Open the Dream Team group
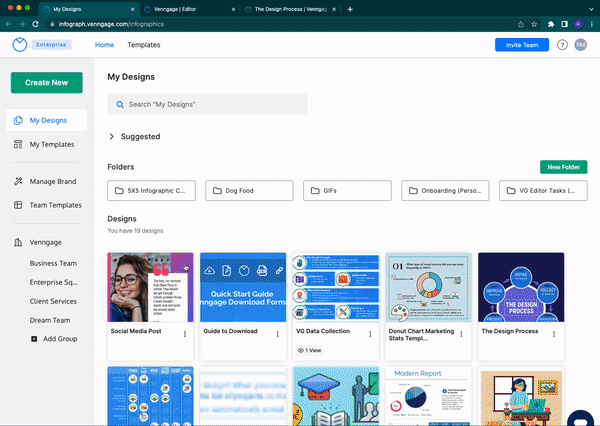Viewport: 600px width, 426px height. (50, 320)
